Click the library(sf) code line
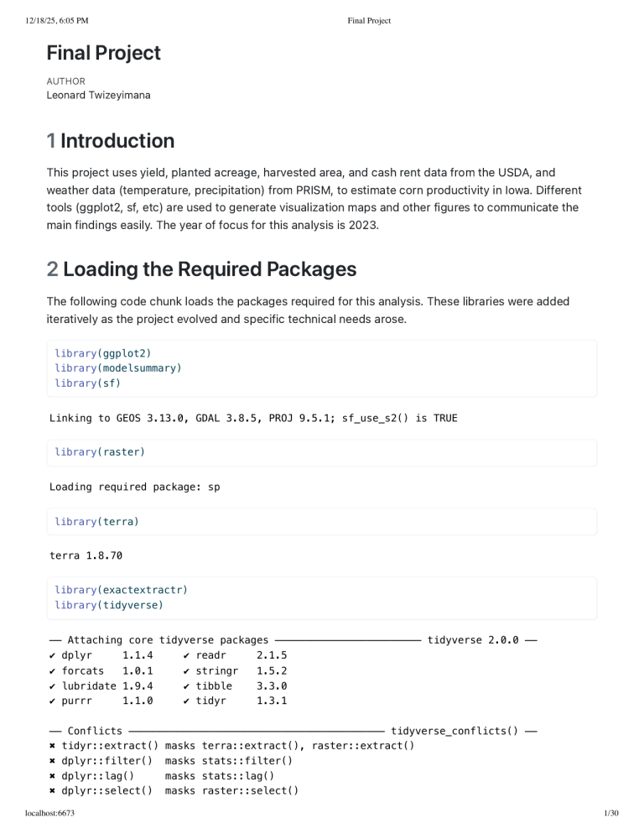The height and width of the screenshot is (834, 644). [x=89, y=383]
